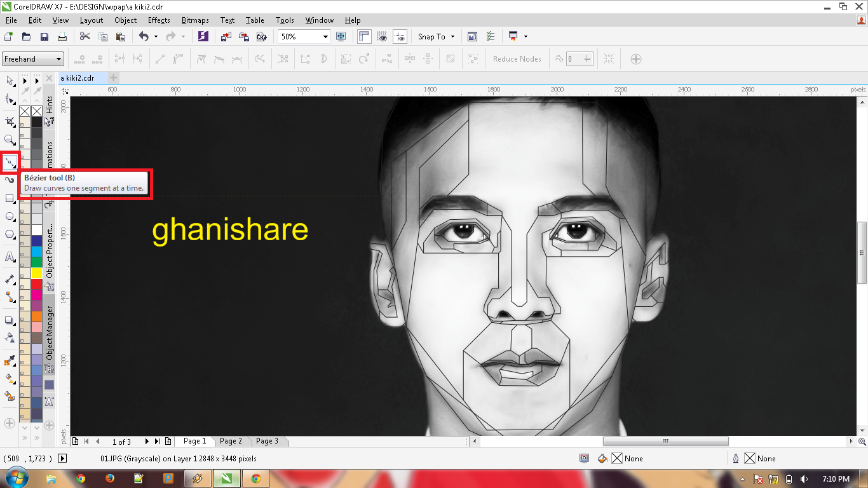Open the Effects menu
Screen dimensions: 868x488
click(x=159, y=20)
